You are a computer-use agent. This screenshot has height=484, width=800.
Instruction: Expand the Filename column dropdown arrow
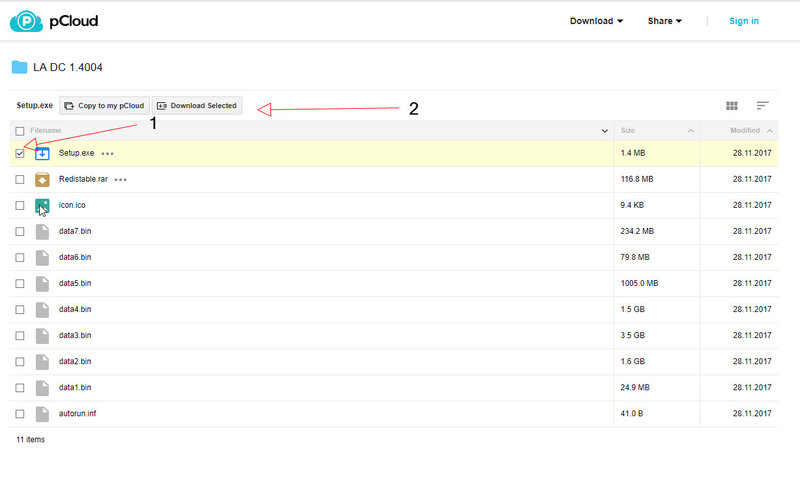tap(604, 131)
